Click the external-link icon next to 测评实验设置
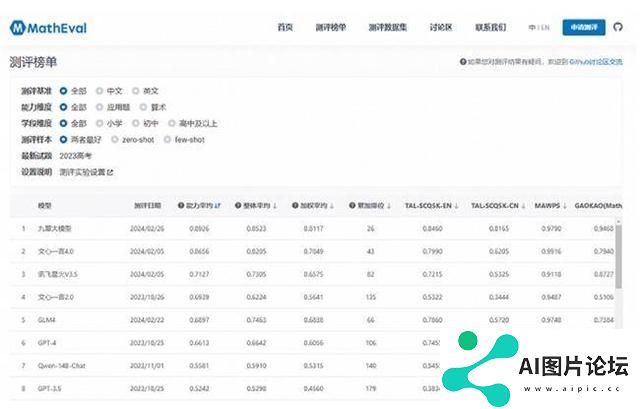640x409 pixels. (110, 172)
